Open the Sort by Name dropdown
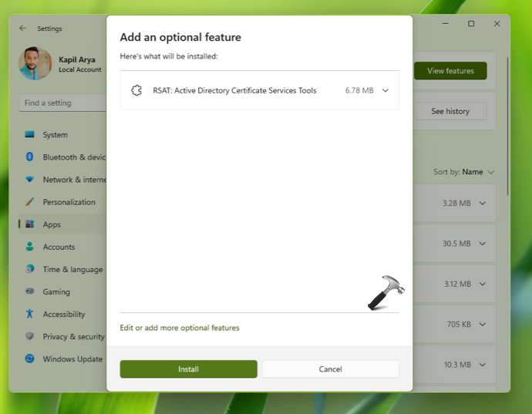Image resolution: width=532 pixels, height=414 pixels. coord(464,172)
